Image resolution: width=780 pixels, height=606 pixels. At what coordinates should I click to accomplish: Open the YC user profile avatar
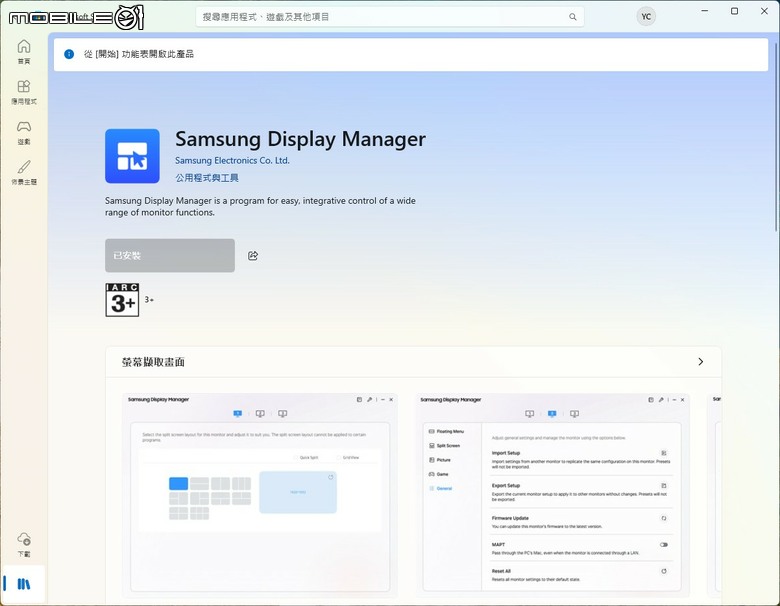[x=646, y=16]
